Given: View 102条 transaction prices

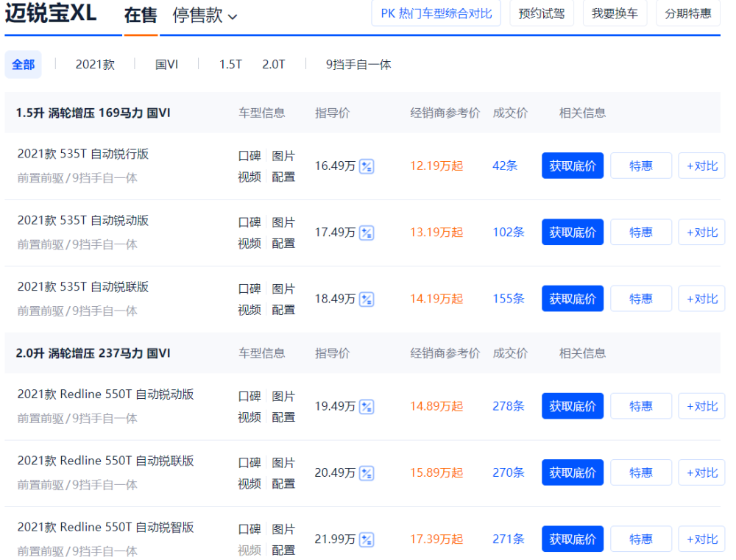Looking at the screenshot, I should (x=509, y=233).
